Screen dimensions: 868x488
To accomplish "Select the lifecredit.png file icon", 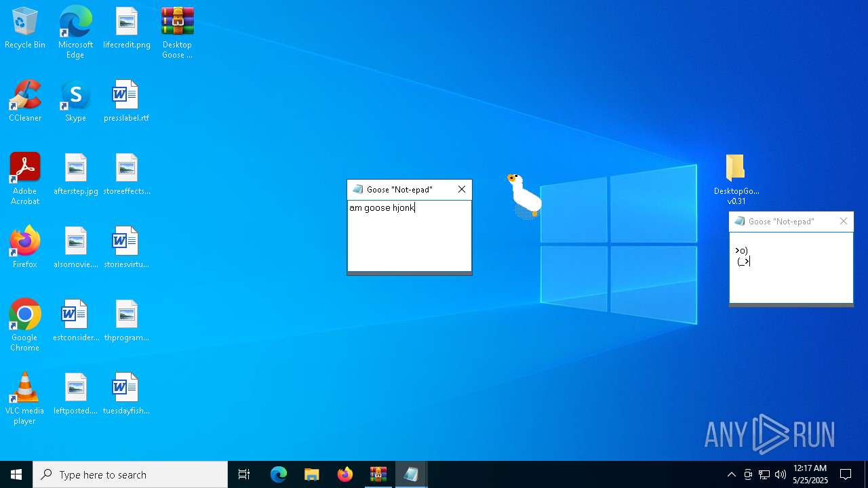I will (x=127, y=28).
